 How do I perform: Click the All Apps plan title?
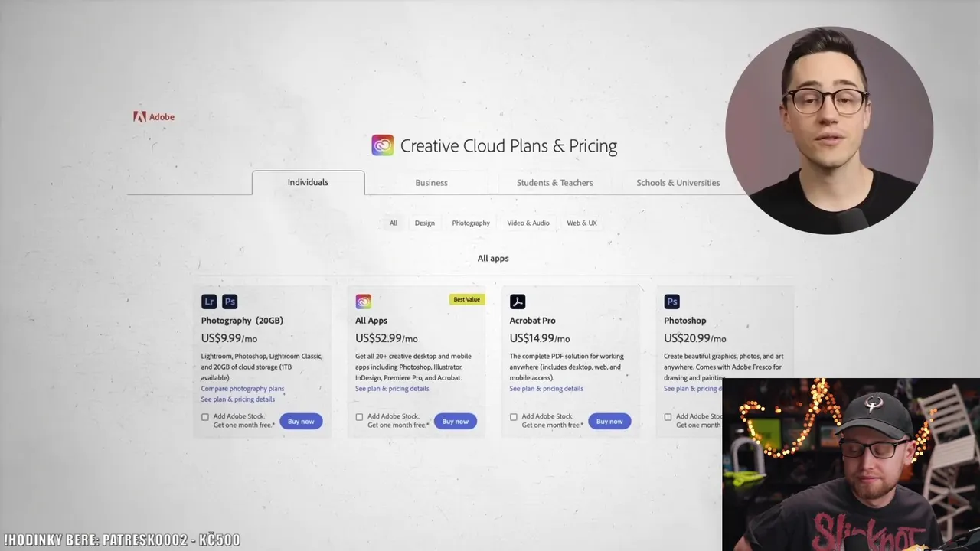(371, 321)
